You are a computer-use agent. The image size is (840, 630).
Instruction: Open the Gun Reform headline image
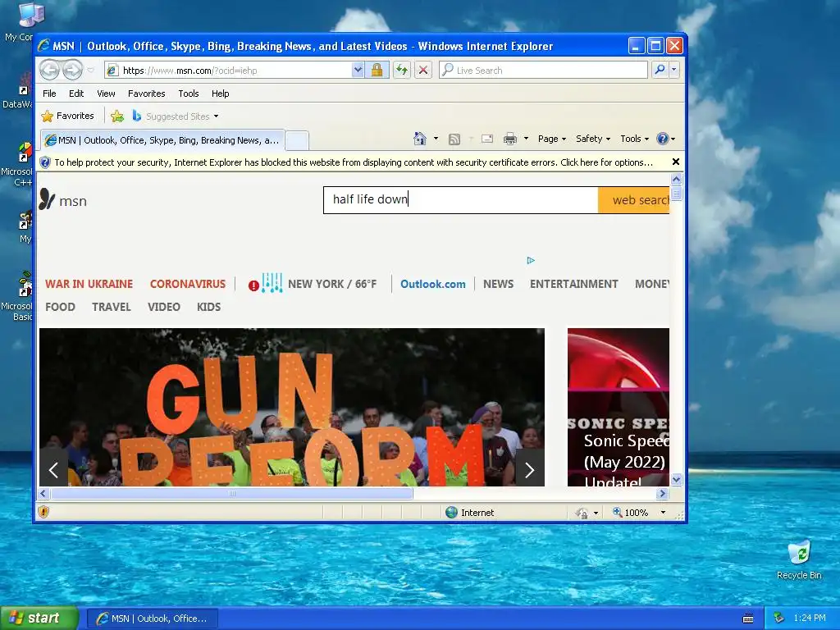[x=292, y=407]
